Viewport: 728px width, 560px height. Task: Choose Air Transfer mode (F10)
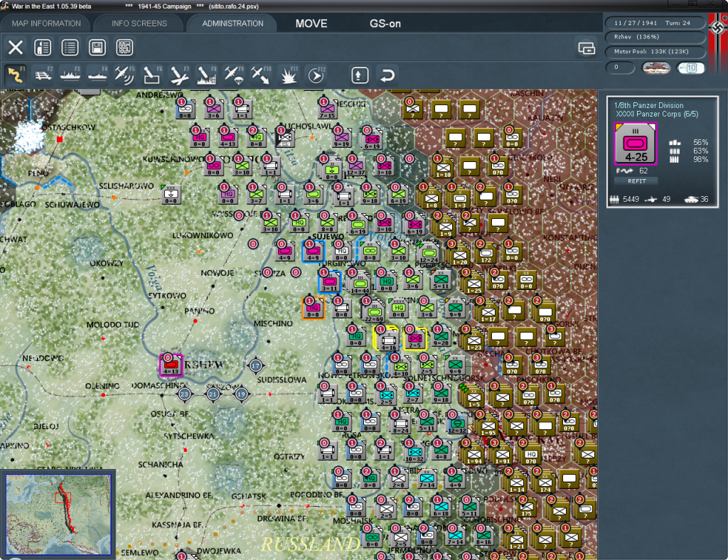(x=260, y=75)
